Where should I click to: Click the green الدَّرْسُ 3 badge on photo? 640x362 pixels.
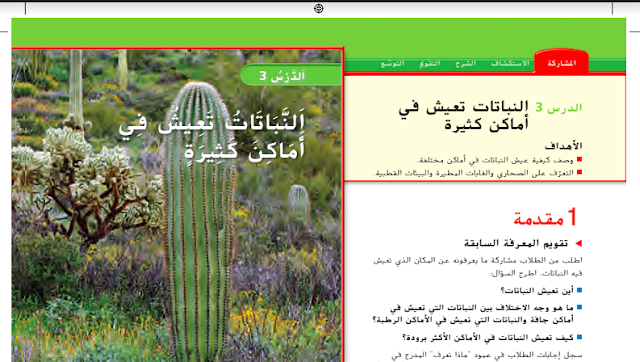pyautogui.click(x=291, y=75)
